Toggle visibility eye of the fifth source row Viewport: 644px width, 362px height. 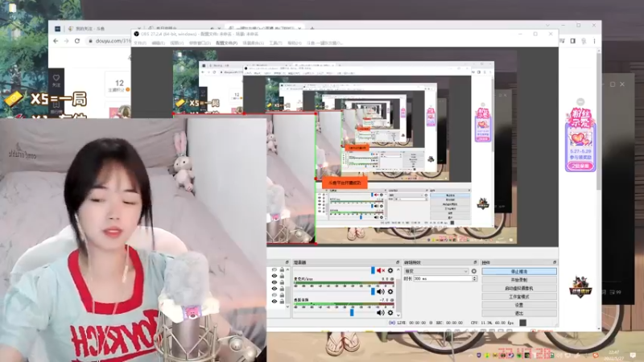point(275,294)
